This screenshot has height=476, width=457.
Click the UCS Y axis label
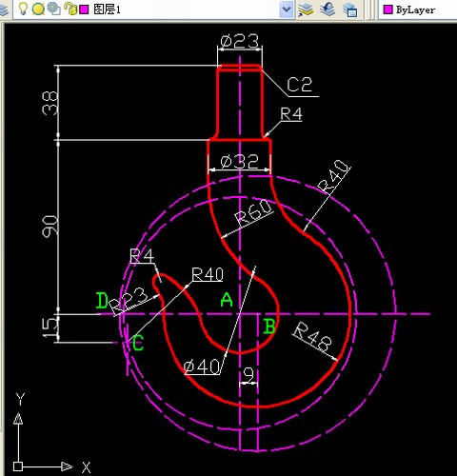pyautogui.click(x=20, y=399)
